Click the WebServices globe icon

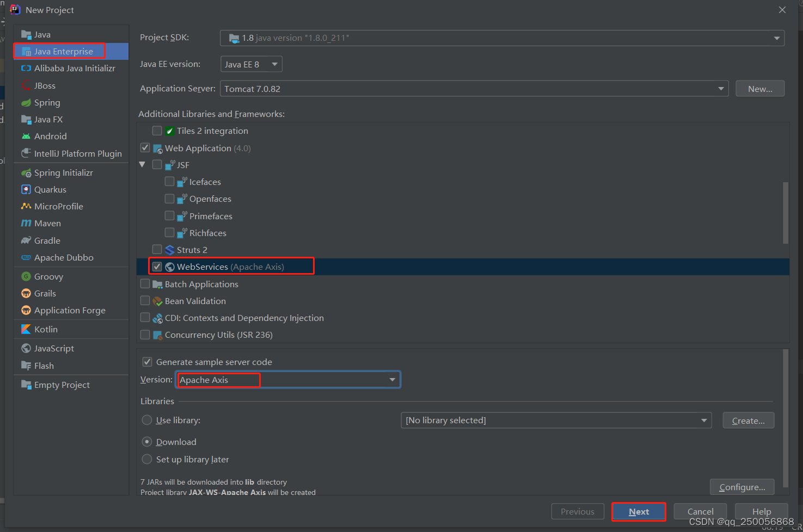170,267
